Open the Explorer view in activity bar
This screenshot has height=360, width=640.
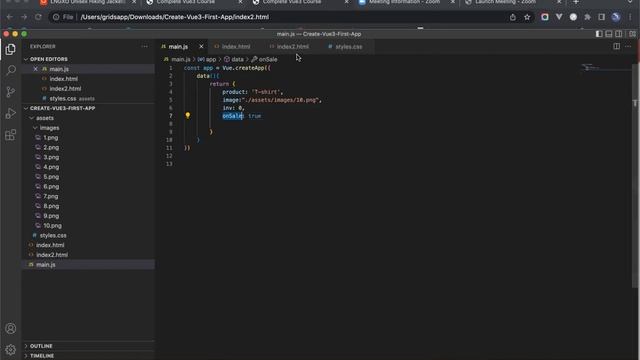[x=11, y=49]
